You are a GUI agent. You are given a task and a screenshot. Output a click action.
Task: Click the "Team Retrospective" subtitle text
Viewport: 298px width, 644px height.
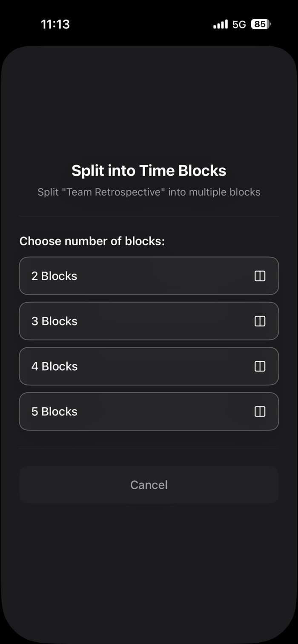(x=149, y=192)
